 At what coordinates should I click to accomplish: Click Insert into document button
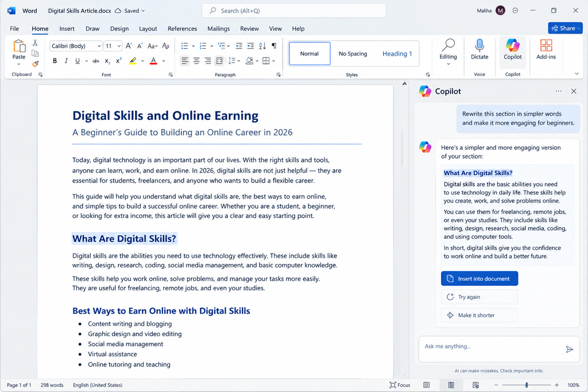tap(479, 278)
